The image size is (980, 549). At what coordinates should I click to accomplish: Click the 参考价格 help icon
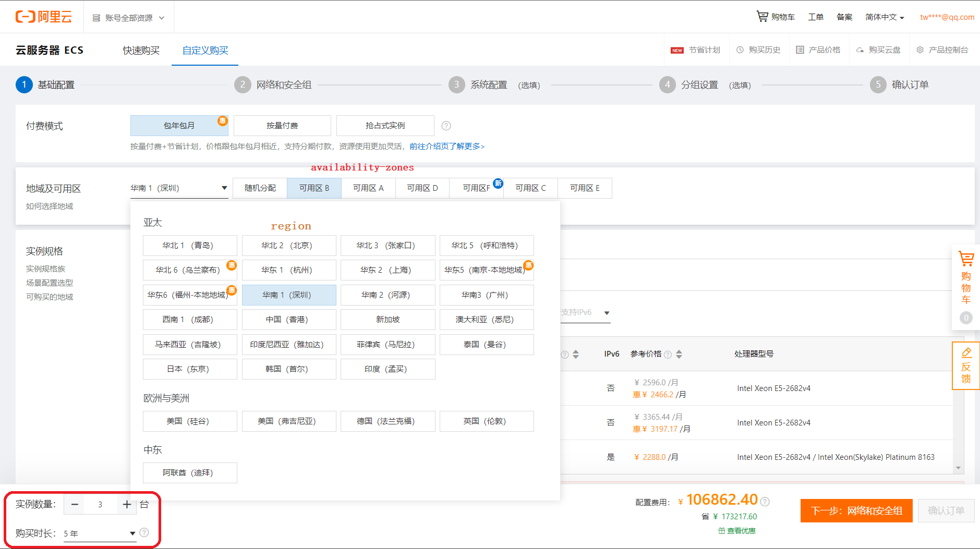point(668,355)
